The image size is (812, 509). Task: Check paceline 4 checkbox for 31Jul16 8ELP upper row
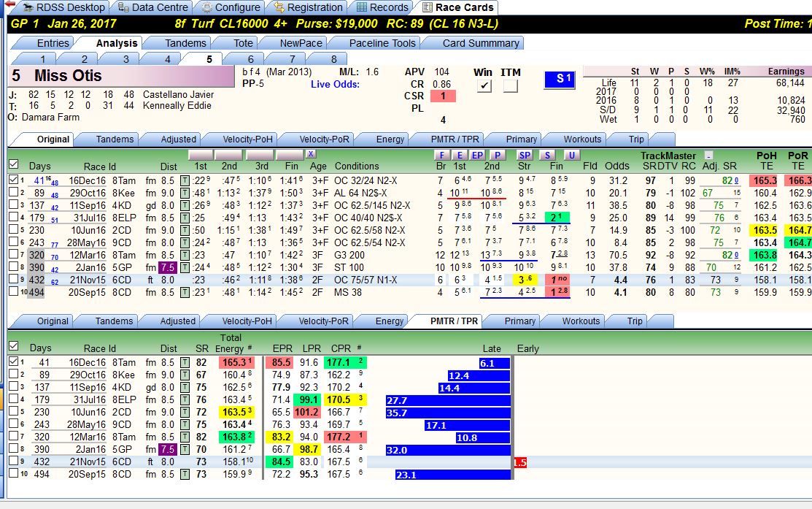click(x=13, y=217)
